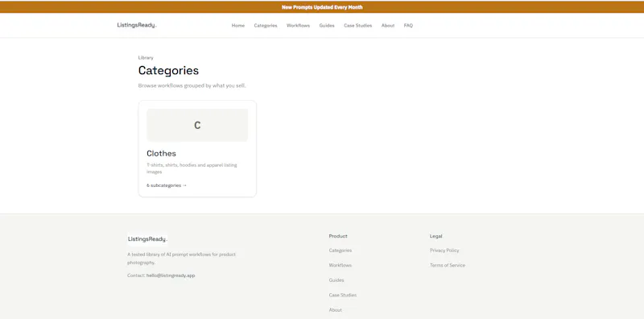This screenshot has width=644, height=319.
Task: Go to Home in navigation bar
Action: (x=238, y=26)
